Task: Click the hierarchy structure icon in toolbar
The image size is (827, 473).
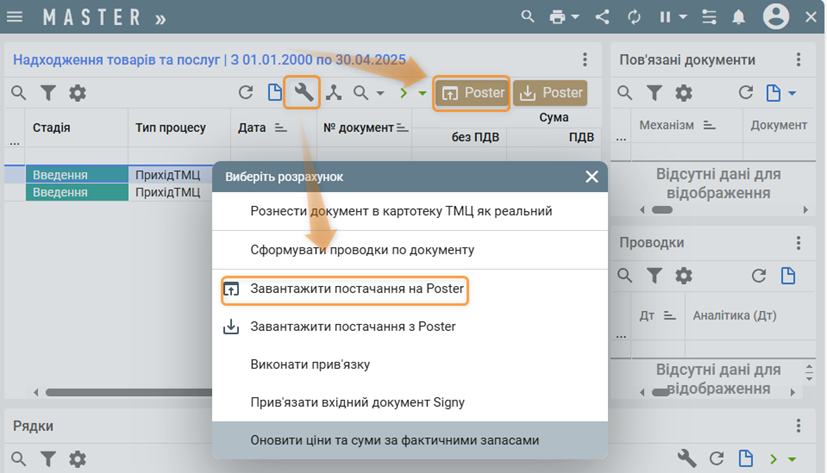Action: 333,93
